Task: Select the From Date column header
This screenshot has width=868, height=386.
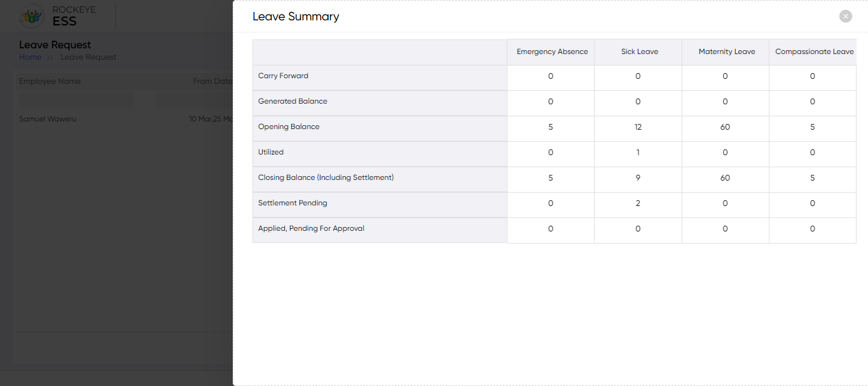Action: click(x=212, y=81)
